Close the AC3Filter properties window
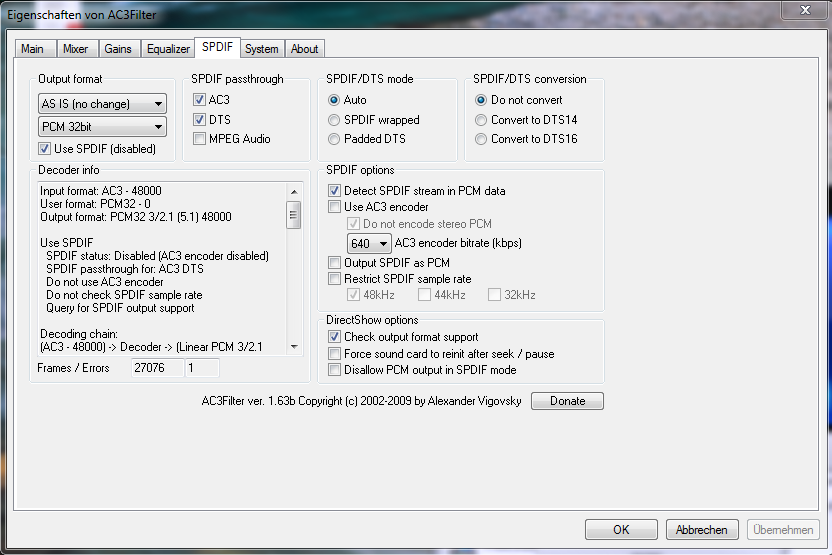Screen dimensions: 832x555 point(805,10)
